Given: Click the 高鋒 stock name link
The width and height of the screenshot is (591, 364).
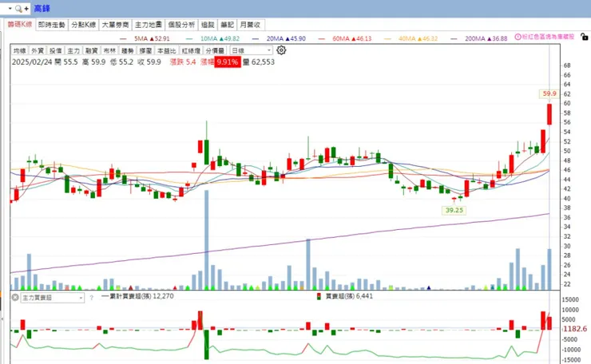Looking at the screenshot, I should (42, 8).
